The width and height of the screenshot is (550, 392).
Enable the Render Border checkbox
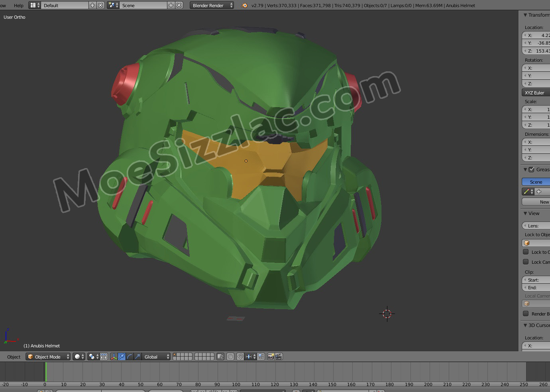[x=526, y=314]
